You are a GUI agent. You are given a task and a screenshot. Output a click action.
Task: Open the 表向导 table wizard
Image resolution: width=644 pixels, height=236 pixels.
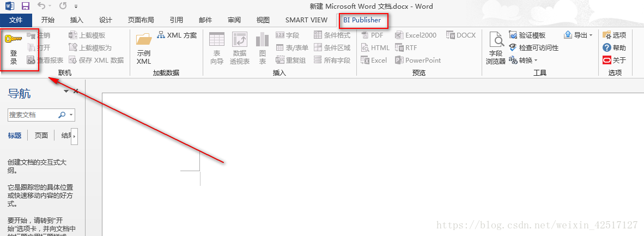point(217,49)
